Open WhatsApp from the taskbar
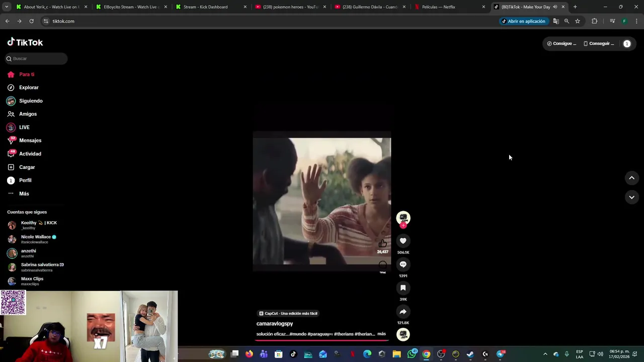 [x=412, y=354]
